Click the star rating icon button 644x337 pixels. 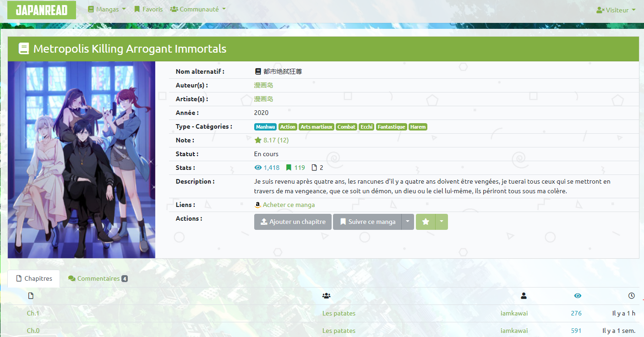click(x=426, y=222)
